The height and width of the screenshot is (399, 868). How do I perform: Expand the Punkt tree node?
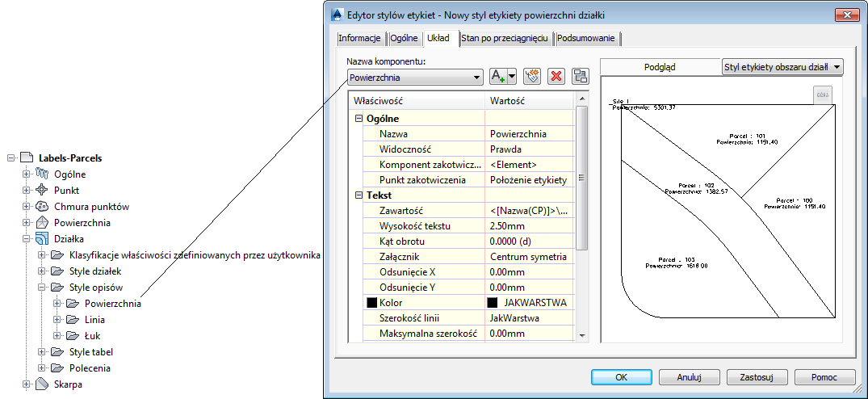[26, 191]
